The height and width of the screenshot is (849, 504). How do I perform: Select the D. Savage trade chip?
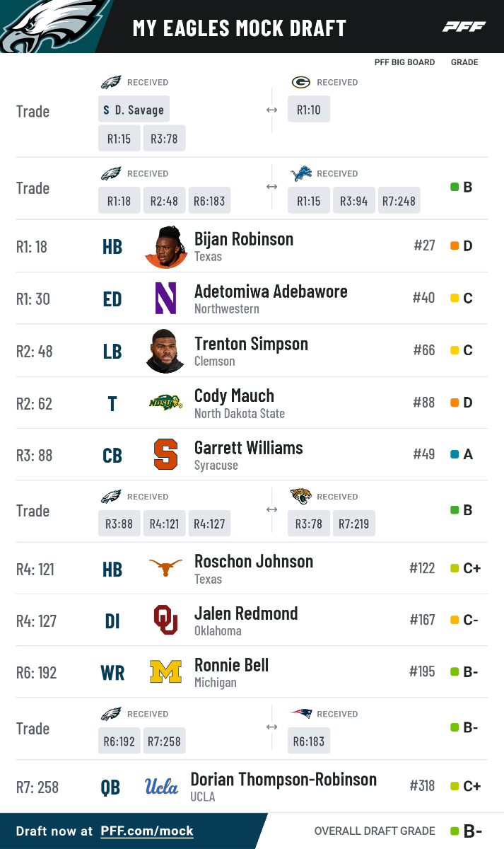(x=134, y=110)
